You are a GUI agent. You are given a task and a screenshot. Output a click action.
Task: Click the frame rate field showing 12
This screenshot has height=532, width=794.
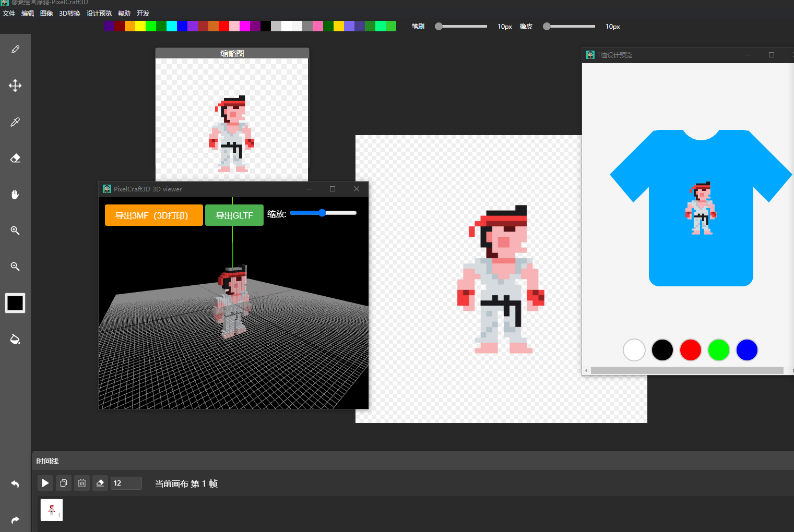126,483
